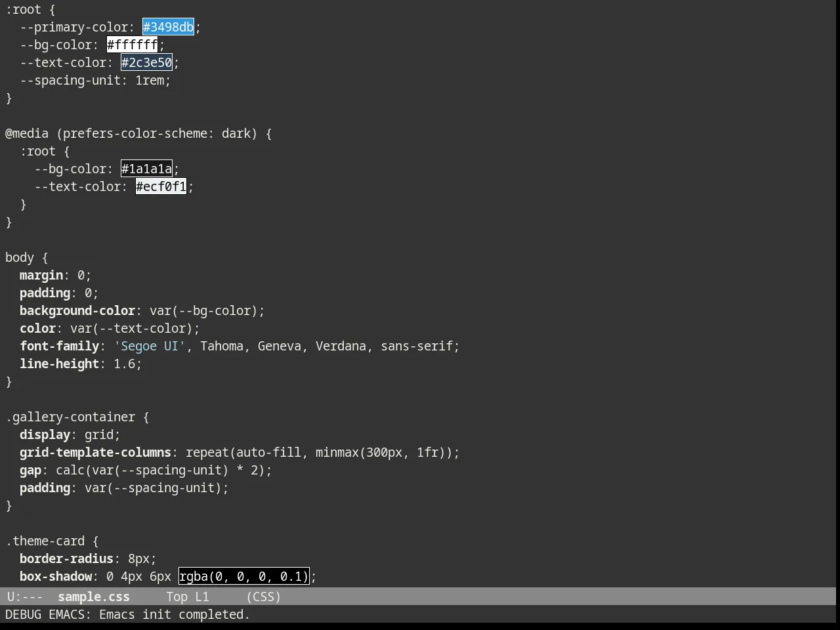Click the Verdana font name

point(341,346)
